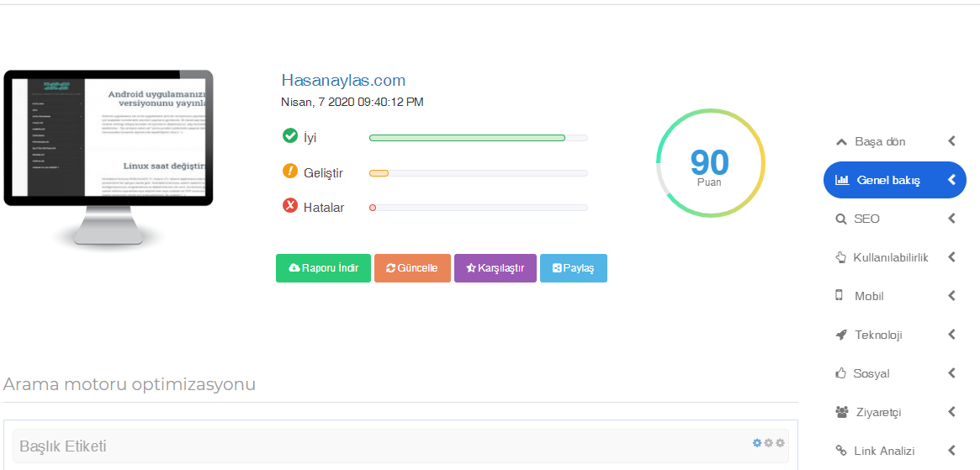Expand chevron next to Teknoloji

click(952, 335)
